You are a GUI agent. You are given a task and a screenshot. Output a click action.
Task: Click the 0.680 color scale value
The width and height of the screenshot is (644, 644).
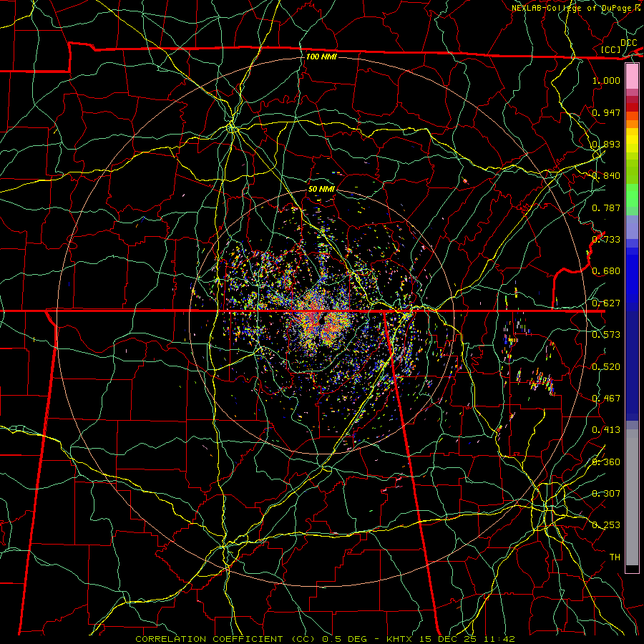[x=606, y=271]
